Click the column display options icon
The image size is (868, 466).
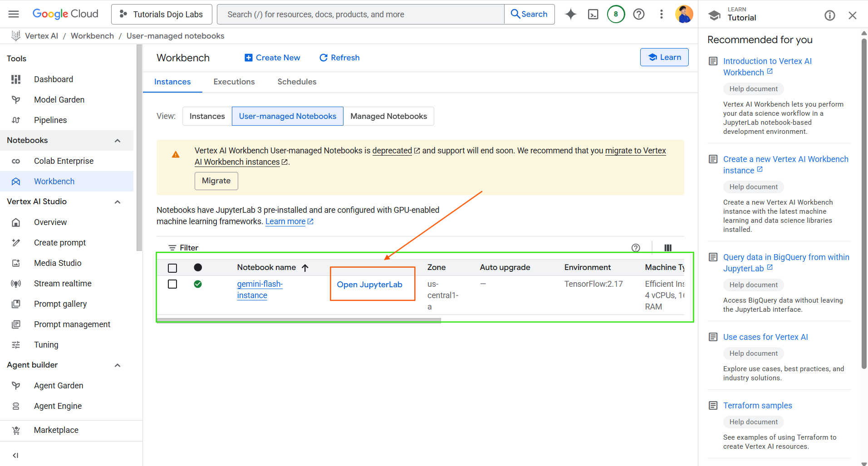click(668, 248)
